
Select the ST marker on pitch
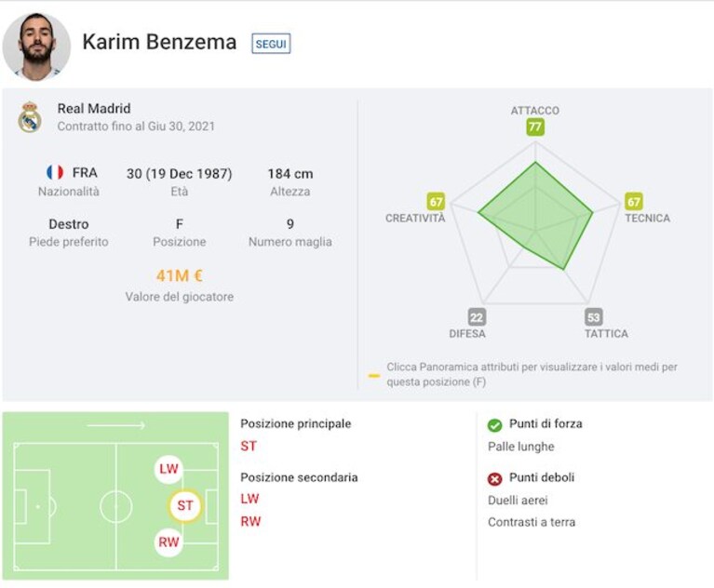coord(185,505)
